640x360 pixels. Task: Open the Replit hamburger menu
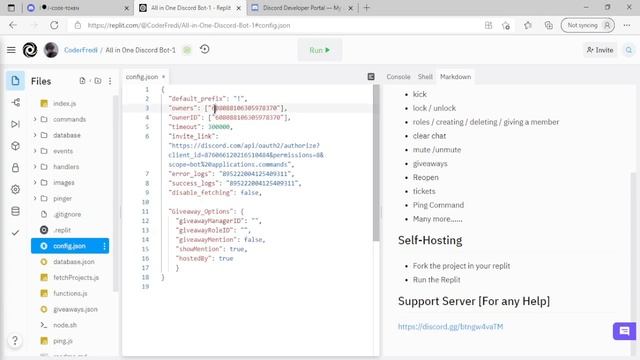click(11, 50)
